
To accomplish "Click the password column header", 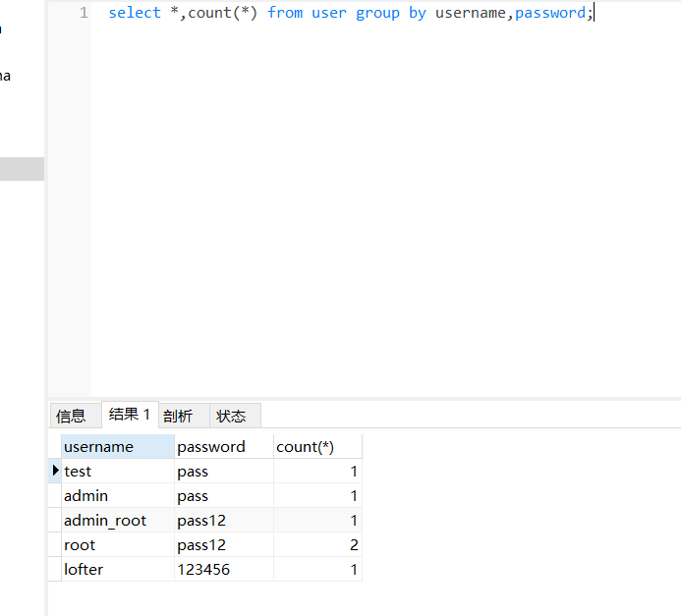I will [224, 447].
